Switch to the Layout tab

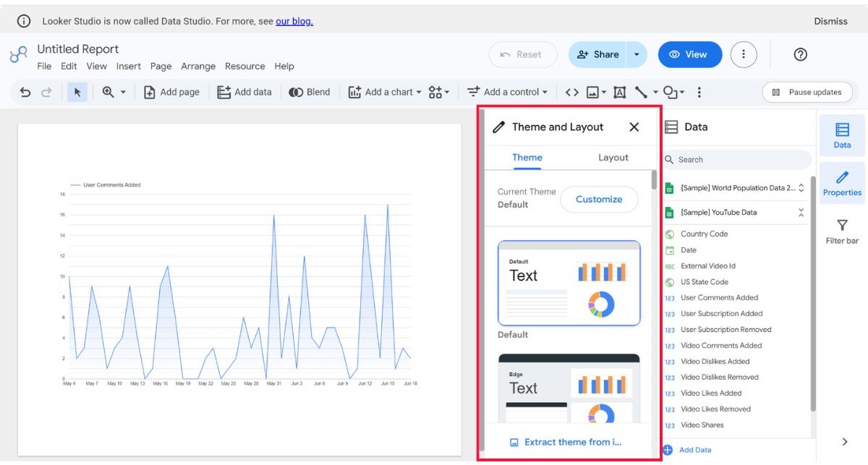(613, 158)
